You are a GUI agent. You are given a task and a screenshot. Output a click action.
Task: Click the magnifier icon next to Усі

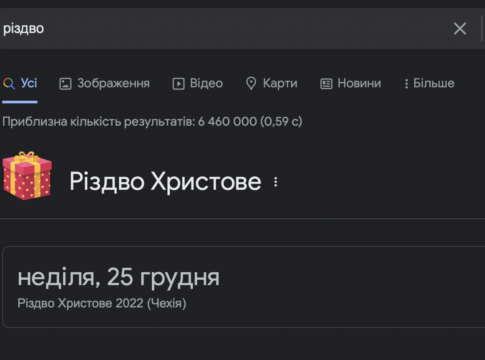point(9,84)
